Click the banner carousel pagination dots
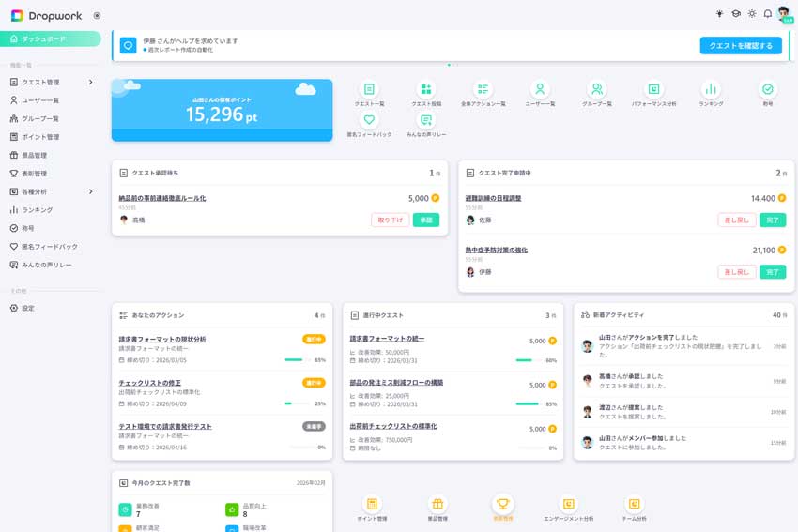Image resolution: width=798 pixels, height=532 pixels. coord(452,65)
